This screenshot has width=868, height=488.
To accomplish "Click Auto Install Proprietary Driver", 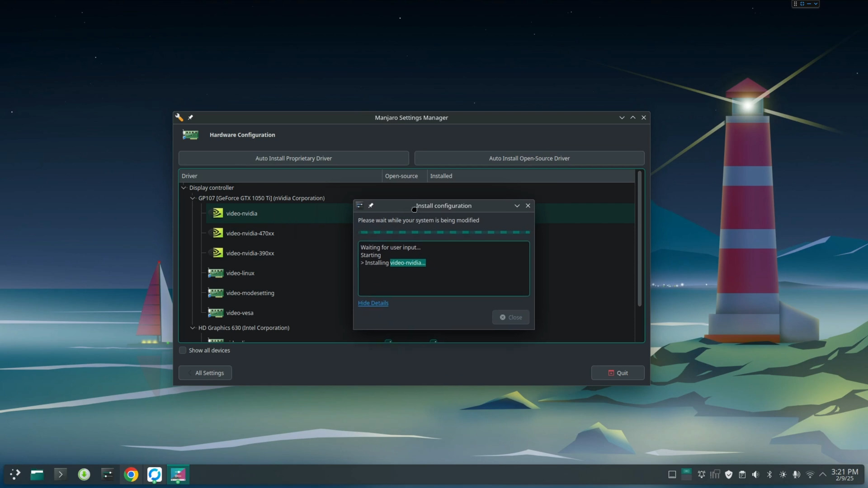I will click(293, 158).
